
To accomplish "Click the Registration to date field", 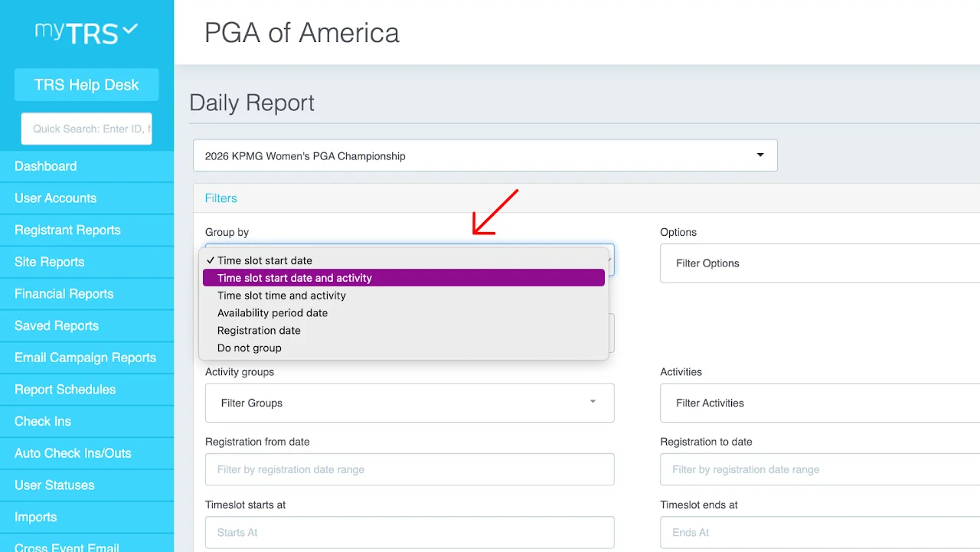I will (820, 469).
